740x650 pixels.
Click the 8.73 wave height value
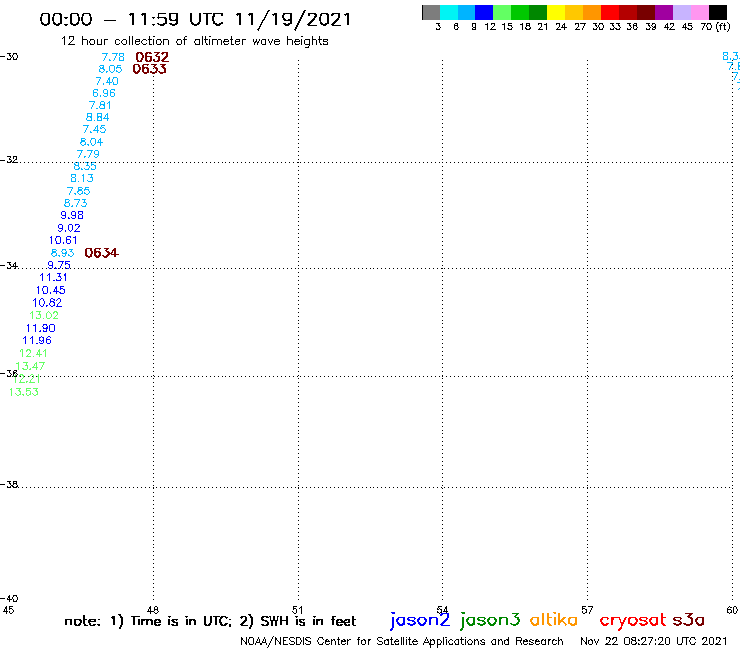76,203
